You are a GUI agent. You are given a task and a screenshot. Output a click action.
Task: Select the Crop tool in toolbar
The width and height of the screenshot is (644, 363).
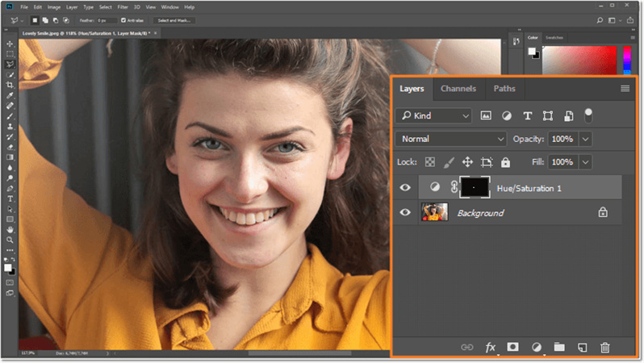pos(10,85)
